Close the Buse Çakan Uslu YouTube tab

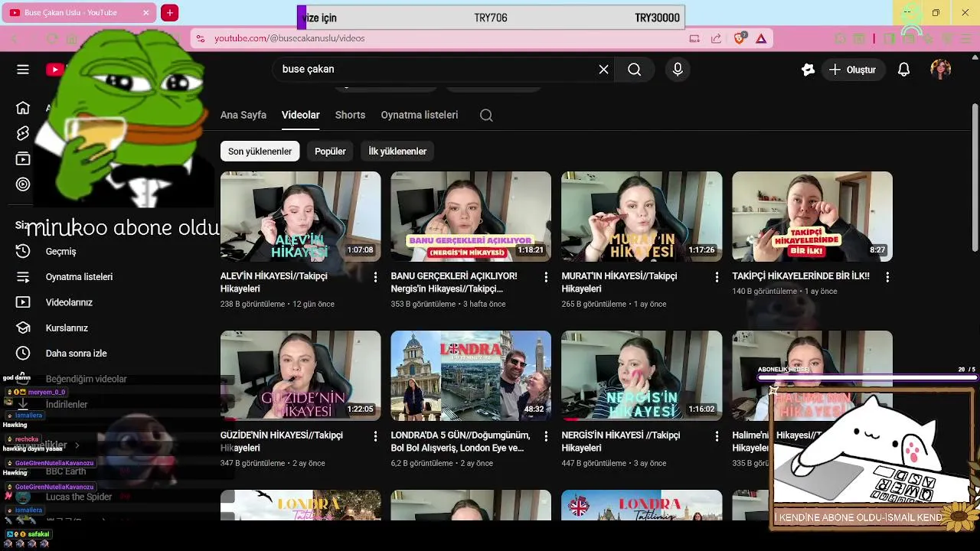tap(146, 13)
